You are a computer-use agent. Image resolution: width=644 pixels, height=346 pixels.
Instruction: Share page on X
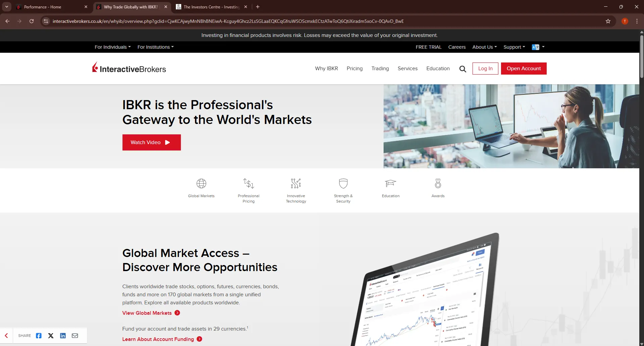pyautogui.click(x=51, y=336)
